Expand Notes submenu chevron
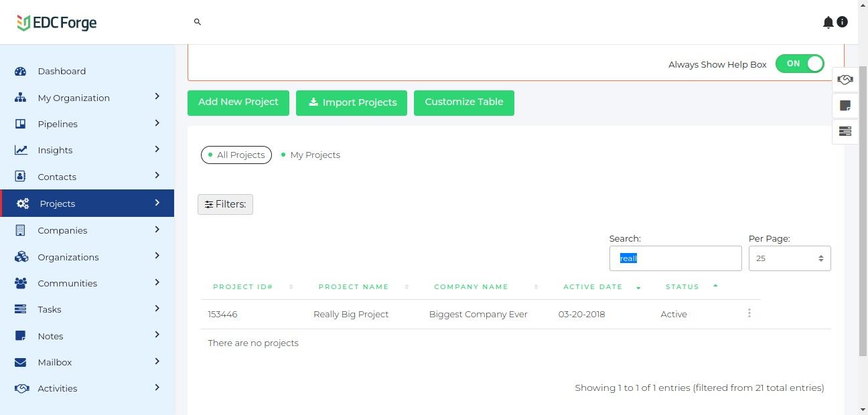The width and height of the screenshot is (868, 415). coord(157,335)
